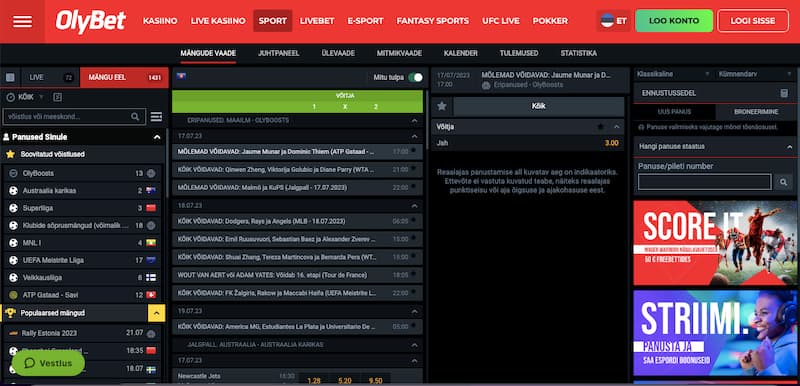Screen dimensions: 800x386
Task: Toggle the Mitu tulpa switch
Action: coord(415,78)
